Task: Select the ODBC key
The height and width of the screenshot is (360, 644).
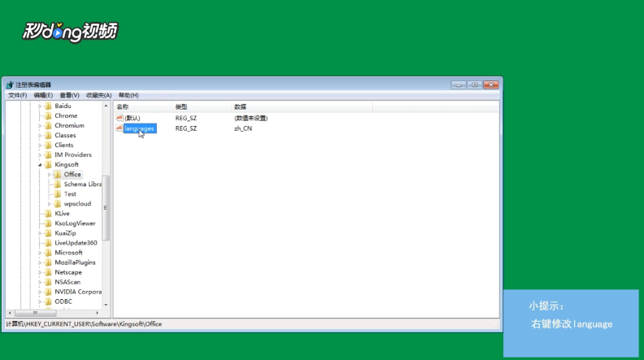Action: coord(63,301)
